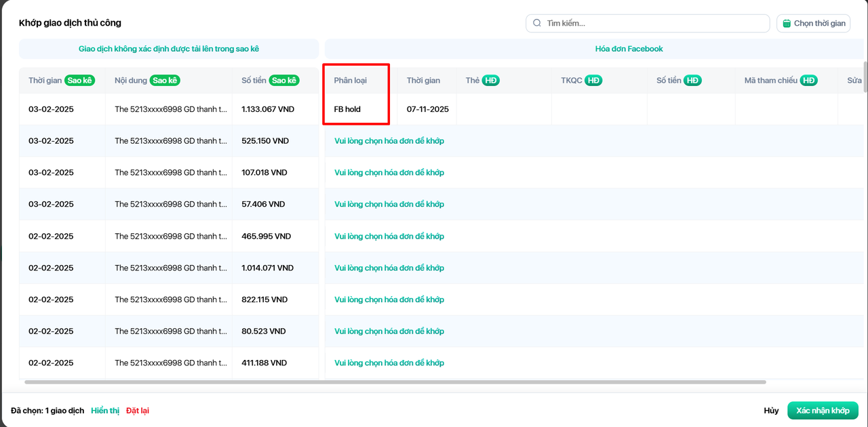Click the horizontal scrollbar under the table
Viewport: 868px width, 427px height.
click(395, 382)
